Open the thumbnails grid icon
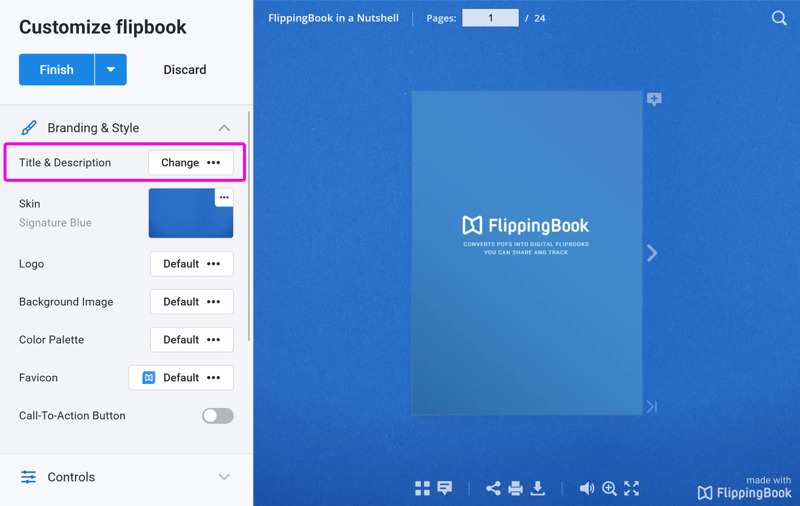The height and width of the screenshot is (506, 800). [x=422, y=488]
